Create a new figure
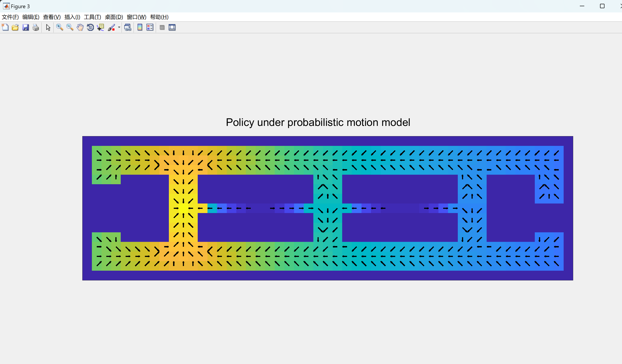This screenshot has height=364, width=622. [5, 27]
